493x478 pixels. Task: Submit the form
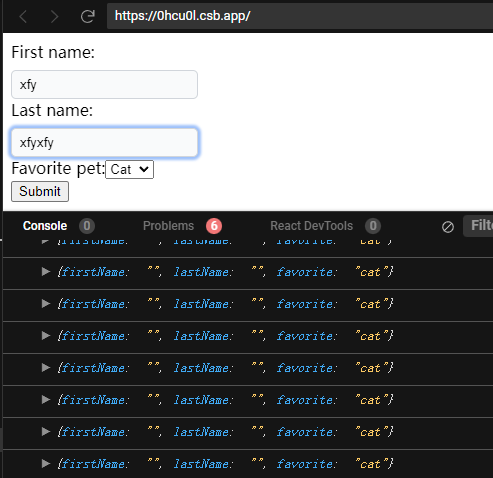coord(40,192)
